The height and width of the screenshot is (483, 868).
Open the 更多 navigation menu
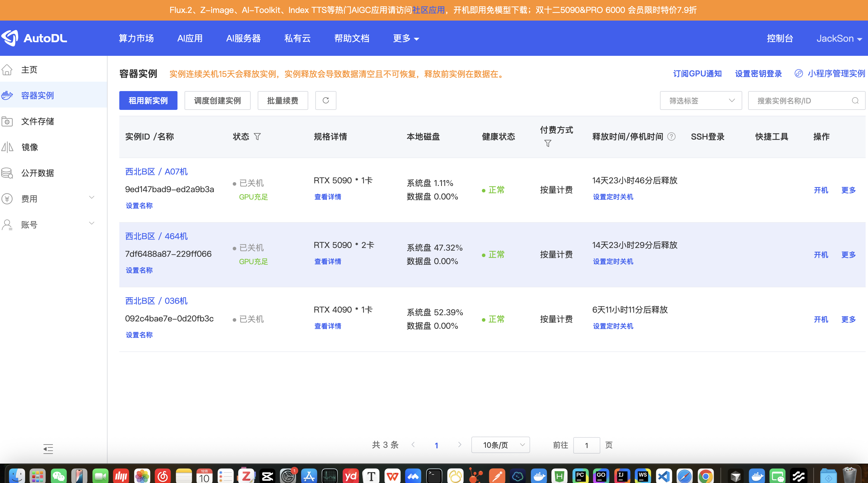coord(406,38)
